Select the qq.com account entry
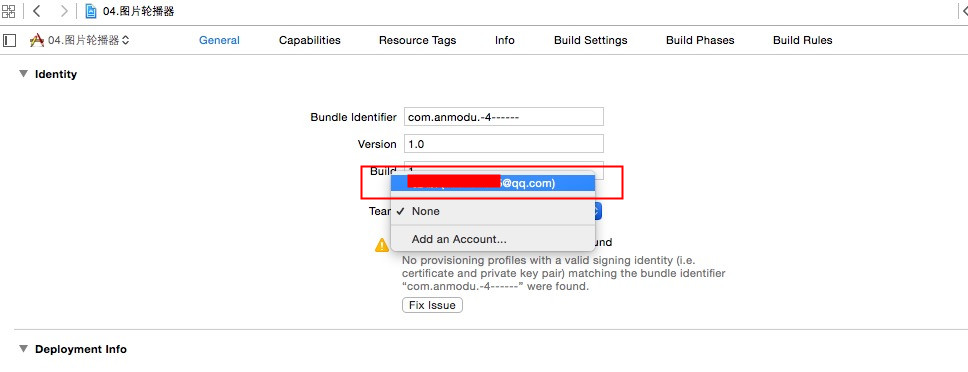The height and width of the screenshot is (372, 968). (493, 183)
